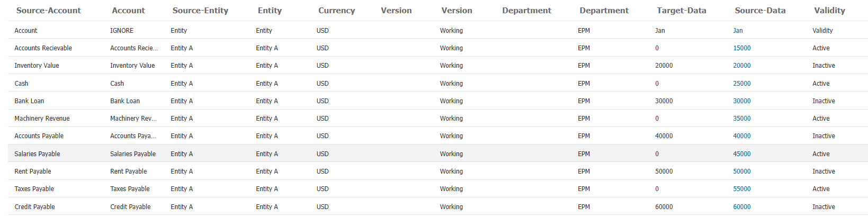Open the 25000 source data link
868x217 pixels.
pyautogui.click(x=741, y=84)
